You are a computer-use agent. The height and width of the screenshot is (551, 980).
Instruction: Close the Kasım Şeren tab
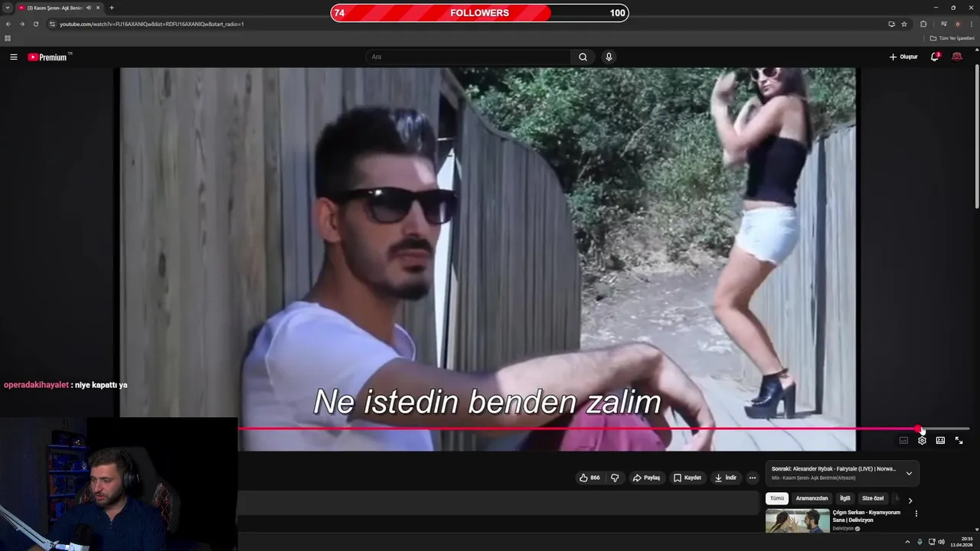pos(98,8)
